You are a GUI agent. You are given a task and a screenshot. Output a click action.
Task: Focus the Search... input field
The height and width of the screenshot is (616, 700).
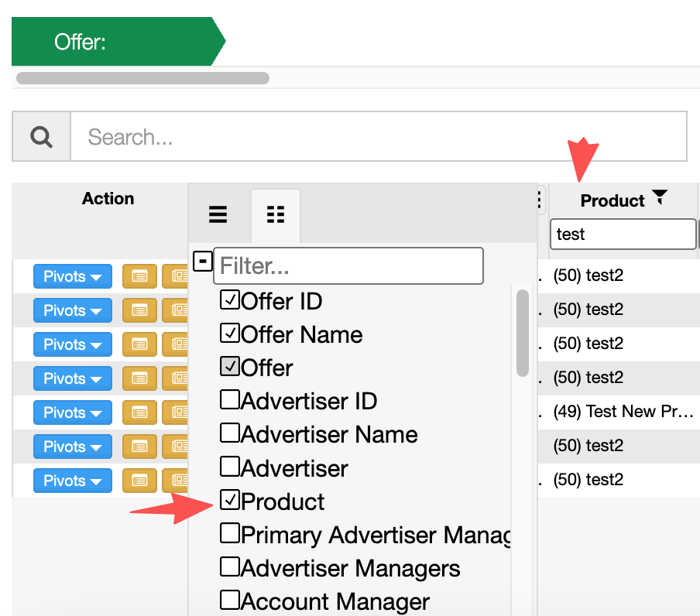click(378, 136)
